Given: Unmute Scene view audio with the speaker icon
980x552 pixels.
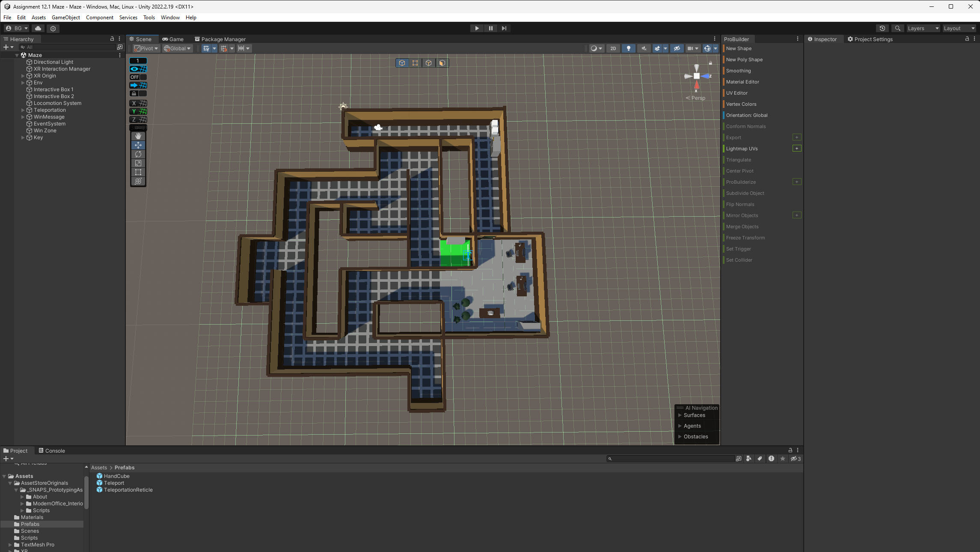Looking at the screenshot, I should pos(644,48).
